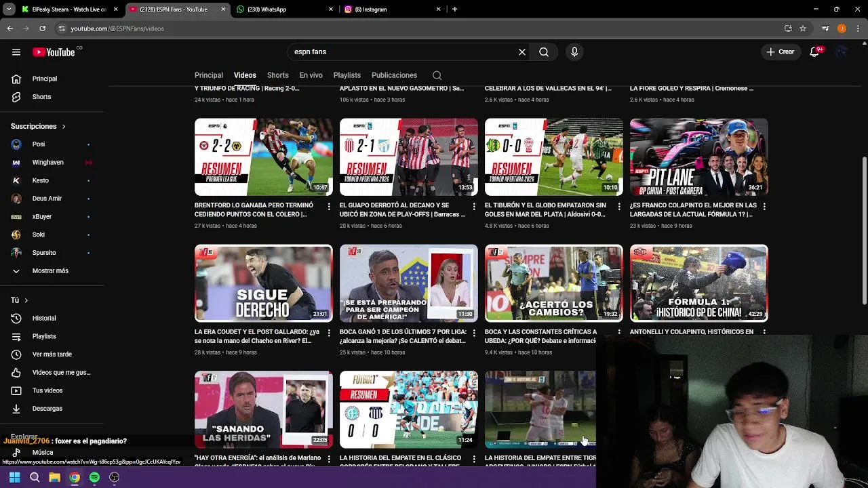
Task: Play the Brentford 2-2 resumen thumbnail
Action: (264, 157)
